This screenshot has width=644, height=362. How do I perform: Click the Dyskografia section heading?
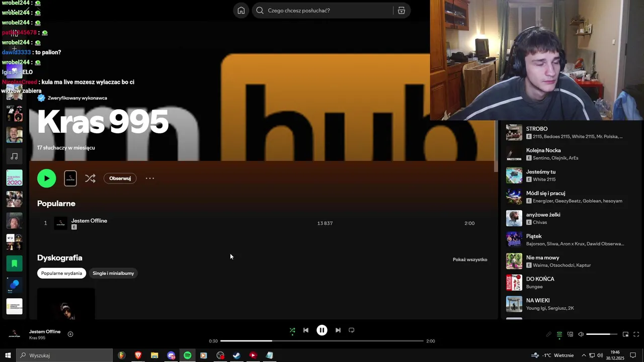pos(59,258)
